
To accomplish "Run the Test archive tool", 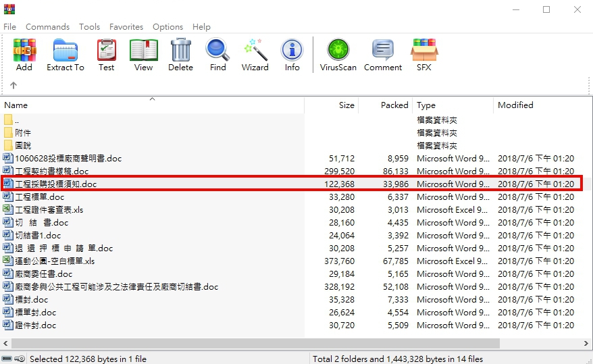I will pyautogui.click(x=107, y=50).
